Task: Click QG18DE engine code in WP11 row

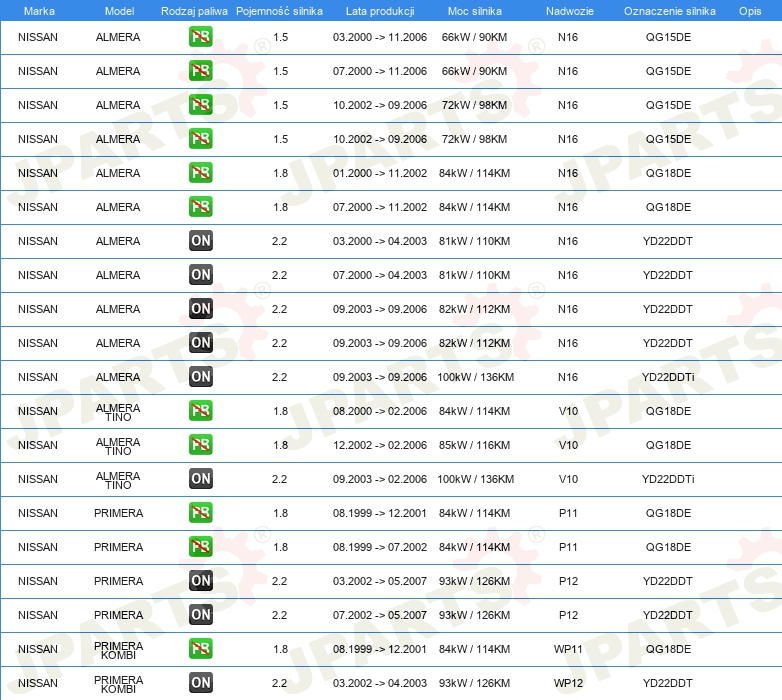Action: (668, 649)
